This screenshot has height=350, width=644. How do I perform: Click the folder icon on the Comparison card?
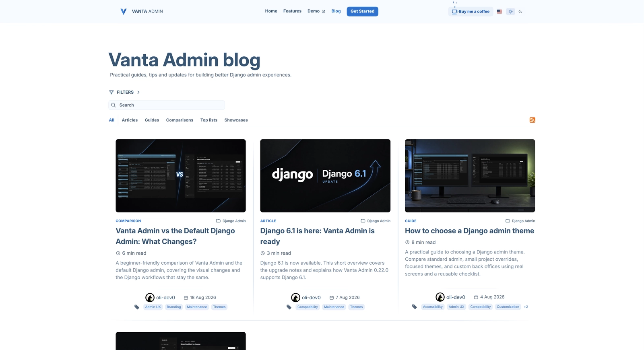point(218,221)
